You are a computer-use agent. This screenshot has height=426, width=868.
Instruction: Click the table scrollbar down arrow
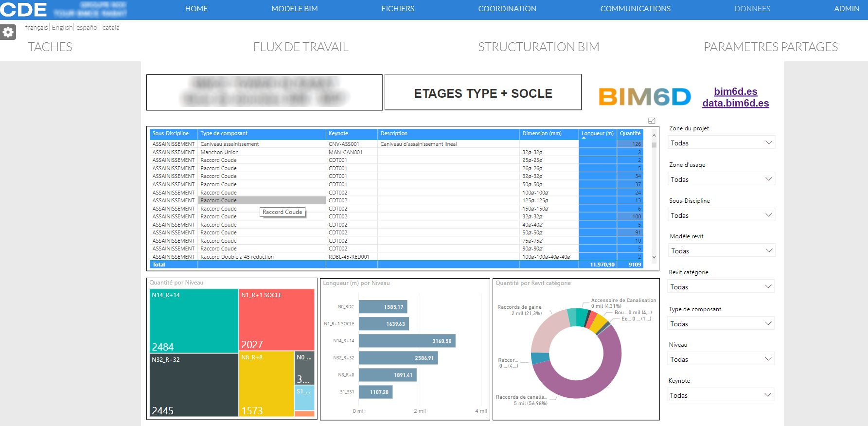click(654, 257)
